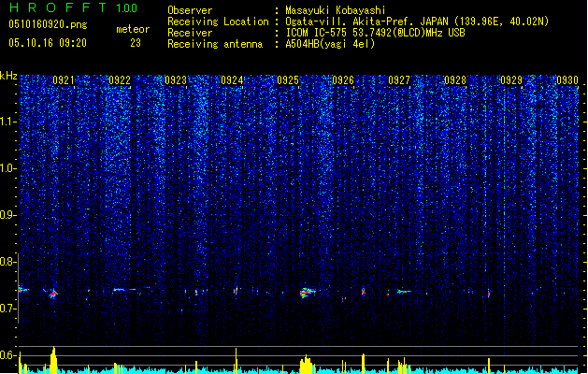Viewport: 588px width, 374px height.
Task: Click the meteor echo streak at 0922
Action: click(120, 290)
